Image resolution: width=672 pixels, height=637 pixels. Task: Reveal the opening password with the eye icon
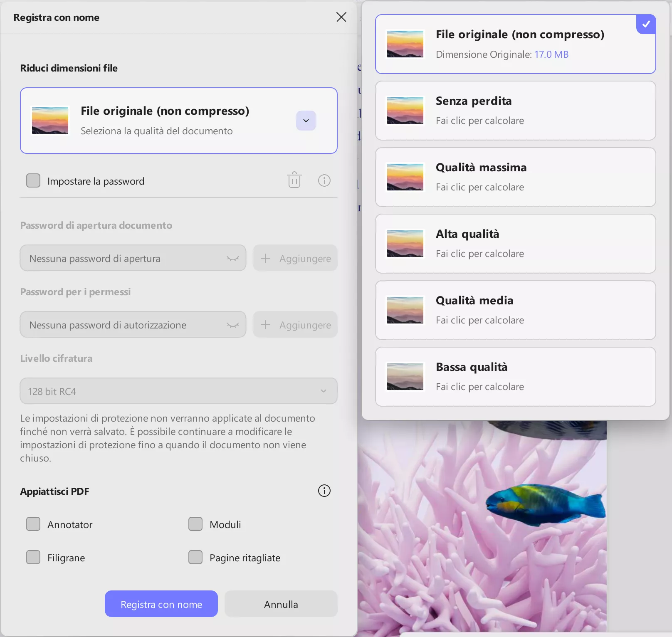click(x=233, y=258)
